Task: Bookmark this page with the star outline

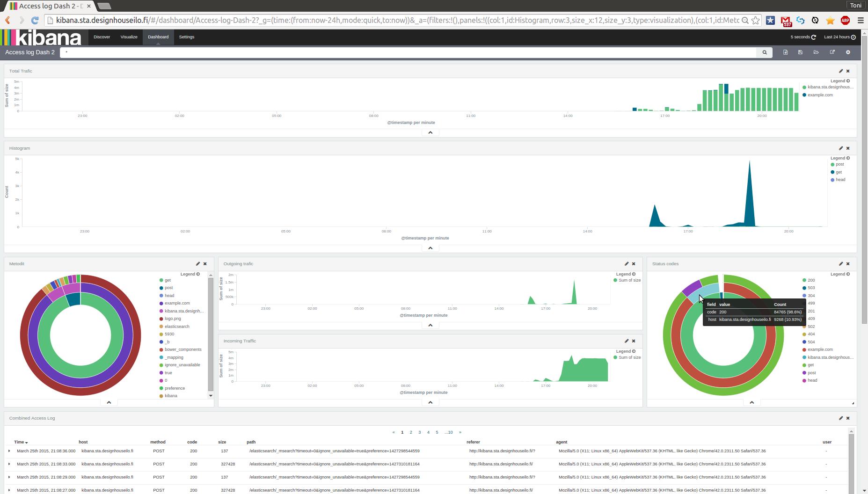Action: click(x=755, y=20)
